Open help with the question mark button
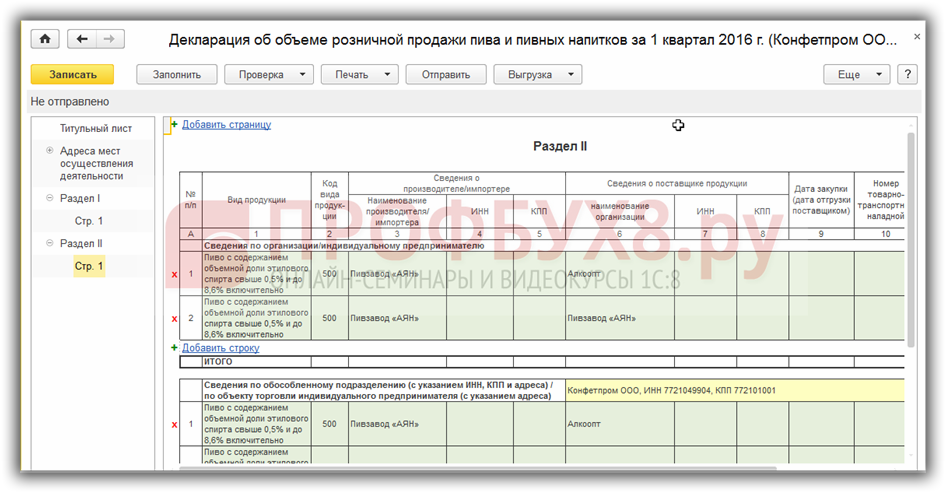Viewport: 946px width, 493px height. tap(907, 74)
